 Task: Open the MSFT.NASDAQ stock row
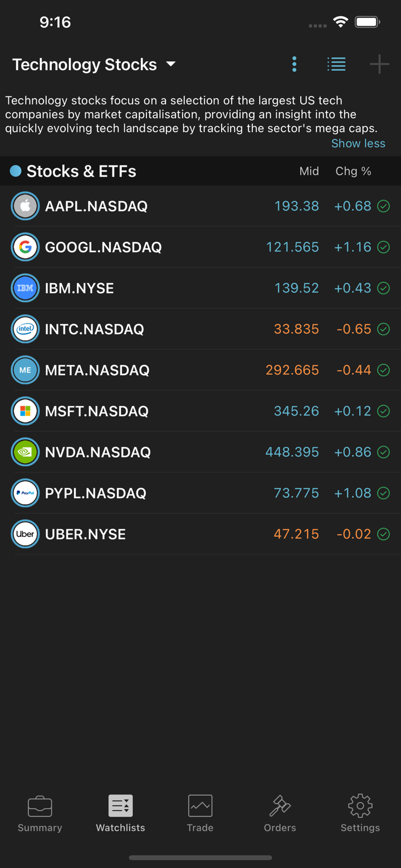tap(167, 411)
